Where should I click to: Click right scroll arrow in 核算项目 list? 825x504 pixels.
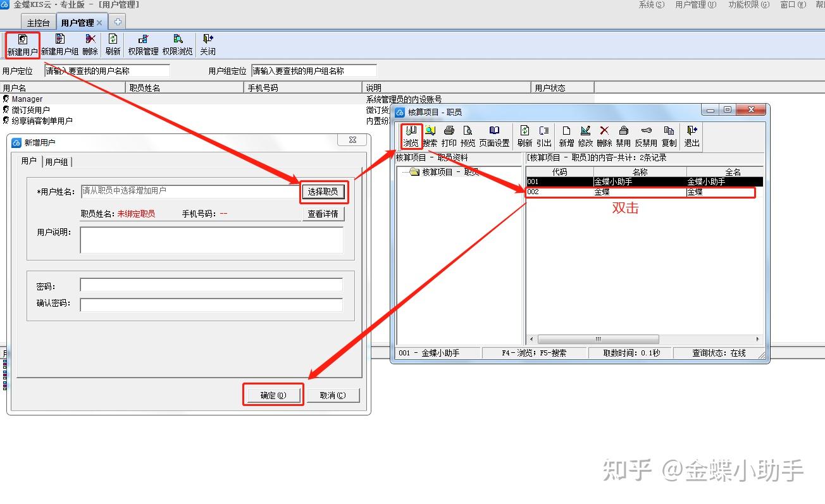click(x=758, y=340)
